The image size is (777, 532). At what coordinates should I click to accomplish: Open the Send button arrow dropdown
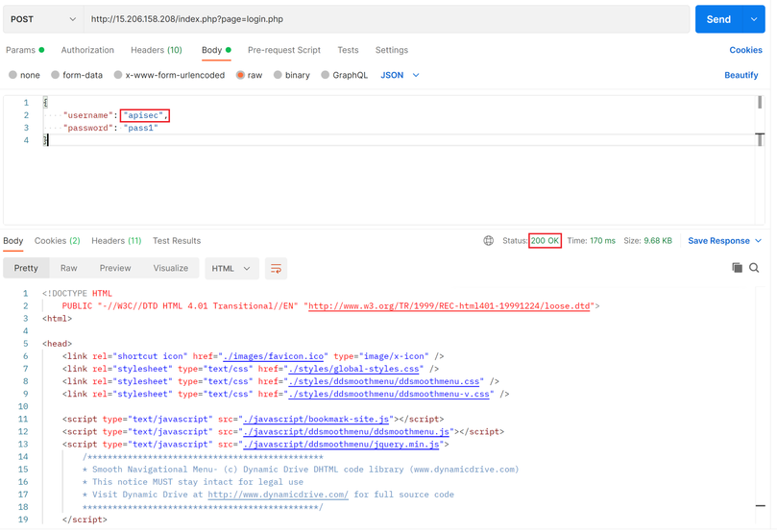point(754,19)
